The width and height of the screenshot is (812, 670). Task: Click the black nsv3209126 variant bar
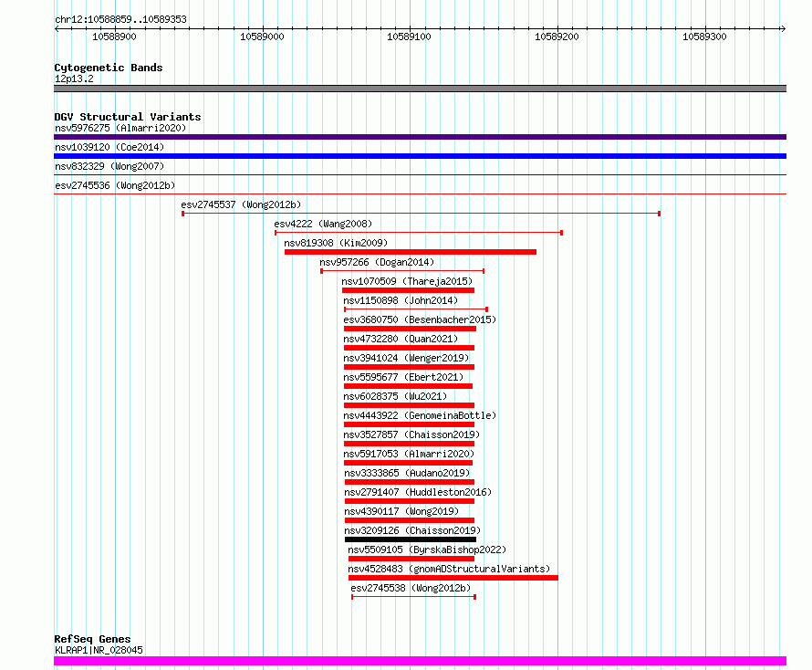point(411,539)
